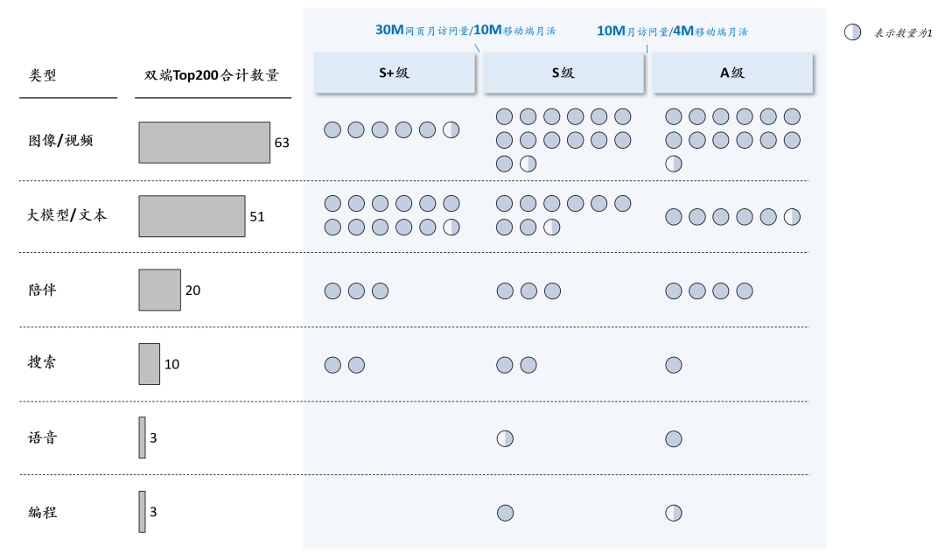
Task: Click the 大模型/文本 category label
Action: pos(66,214)
